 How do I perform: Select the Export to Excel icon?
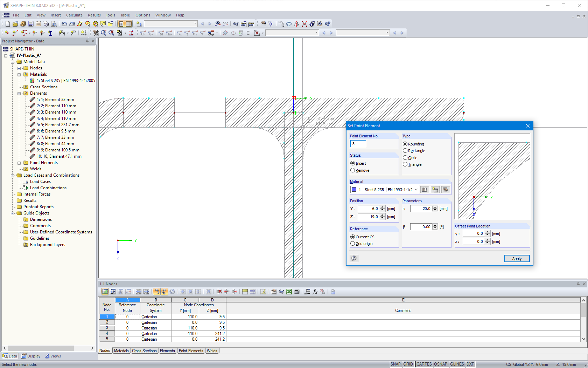coord(289,292)
